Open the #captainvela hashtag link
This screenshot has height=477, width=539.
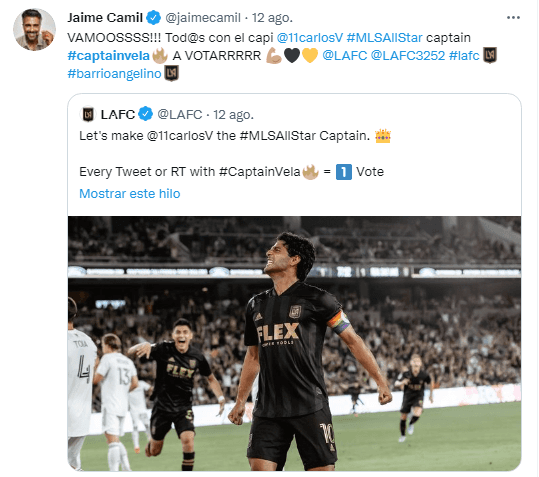tap(109, 56)
